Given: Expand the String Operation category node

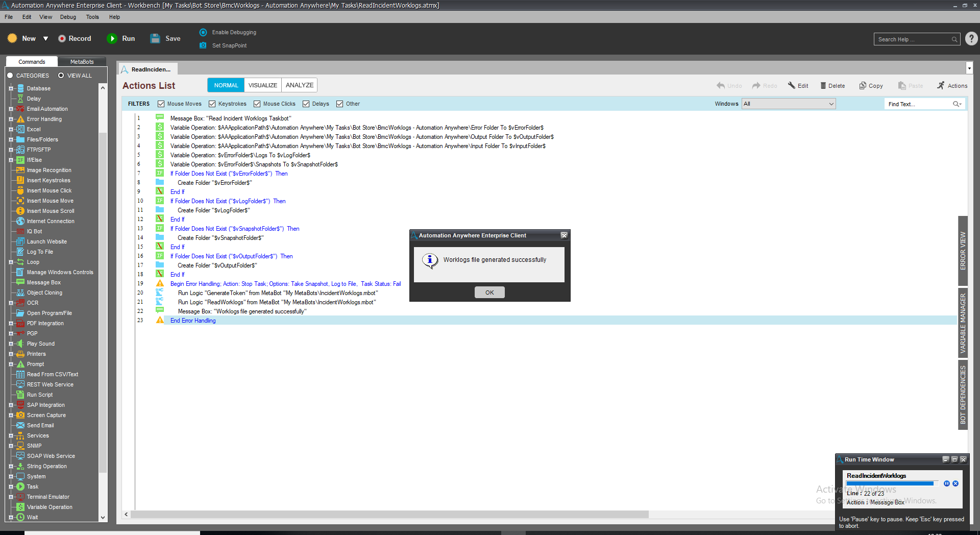Looking at the screenshot, I should [x=11, y=466].
